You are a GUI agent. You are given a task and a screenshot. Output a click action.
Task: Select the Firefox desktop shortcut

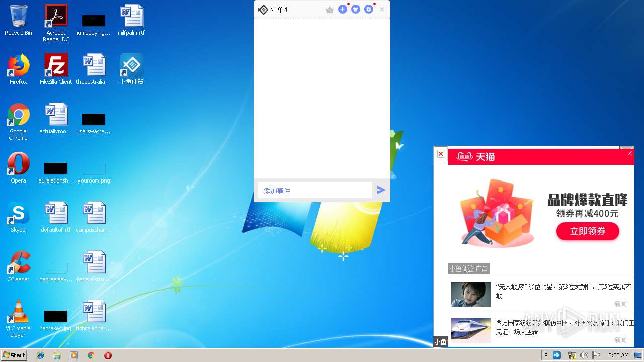18,69
